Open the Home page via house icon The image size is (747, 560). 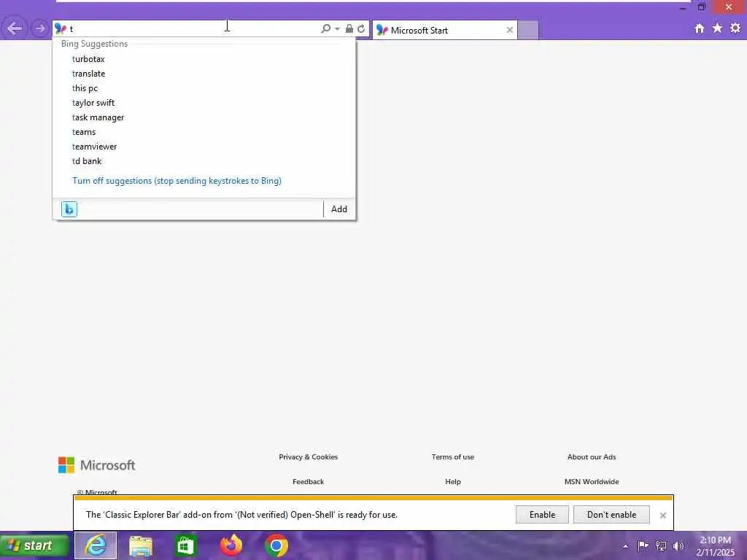[700, 28]
